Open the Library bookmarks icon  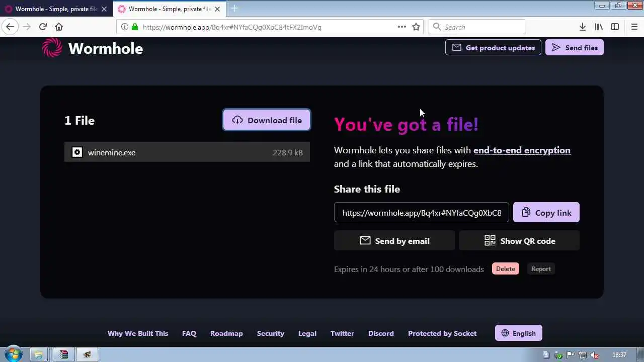[x=599, y=27]
